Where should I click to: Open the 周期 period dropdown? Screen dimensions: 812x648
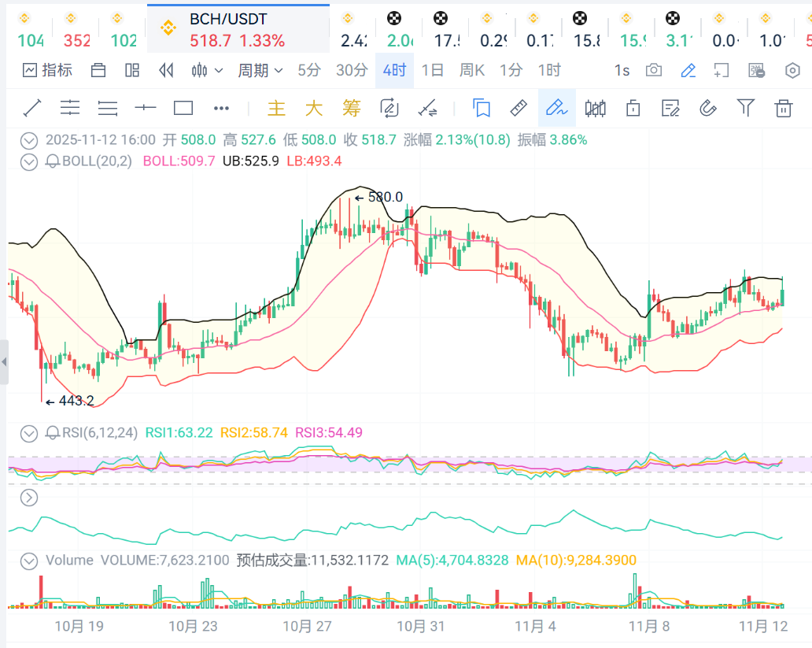coord(260,70)
